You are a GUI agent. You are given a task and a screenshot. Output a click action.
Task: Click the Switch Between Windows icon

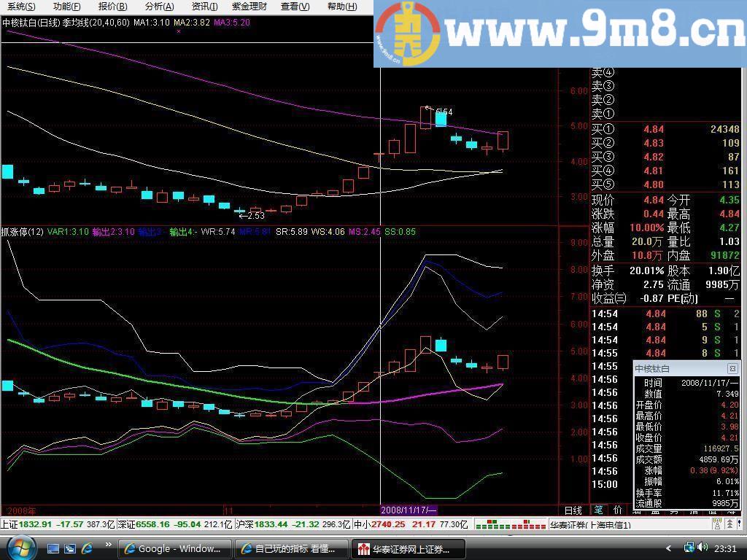tap(70, 548)
